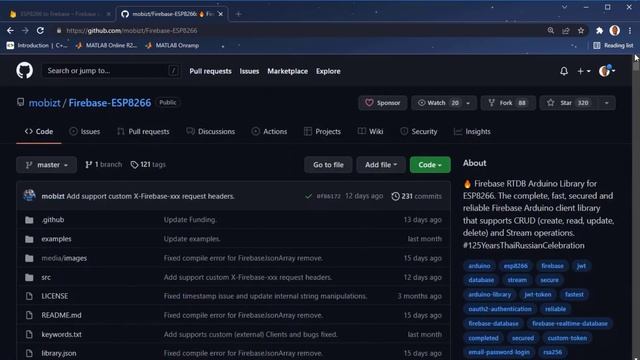Close the mobizt/Firebase-ESP8266 tab
This screenshot has width=640, height=360.
click(220, 14)
